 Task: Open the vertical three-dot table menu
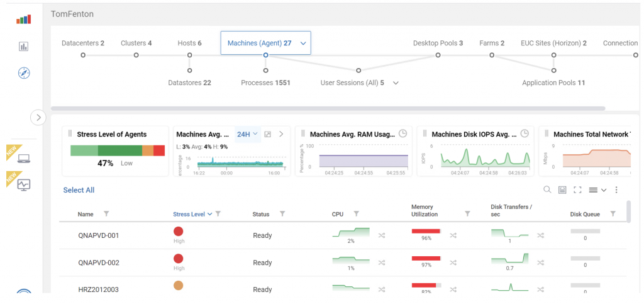[x=616, y=189]
